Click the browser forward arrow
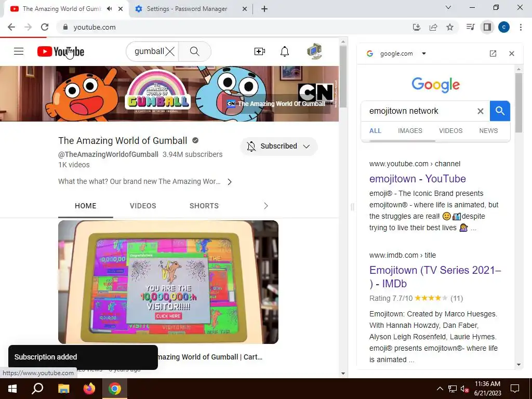Viewport: 532px width, 399px height. pos(28,27)
